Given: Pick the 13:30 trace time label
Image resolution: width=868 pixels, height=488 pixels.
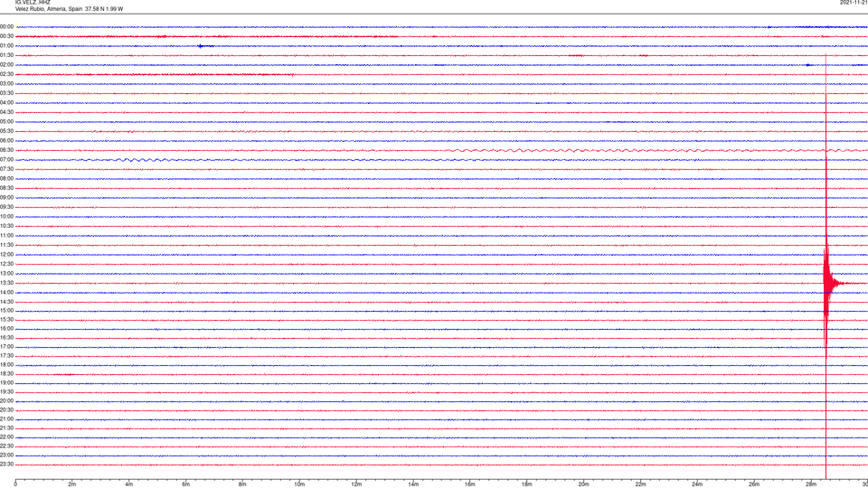Looking at the screenshot, I should pyautogui.click(x=6, y=283).
